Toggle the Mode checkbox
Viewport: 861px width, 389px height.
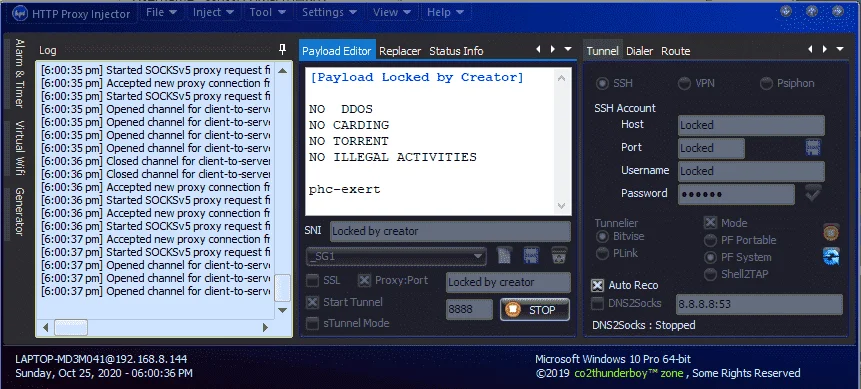(711, 223)
